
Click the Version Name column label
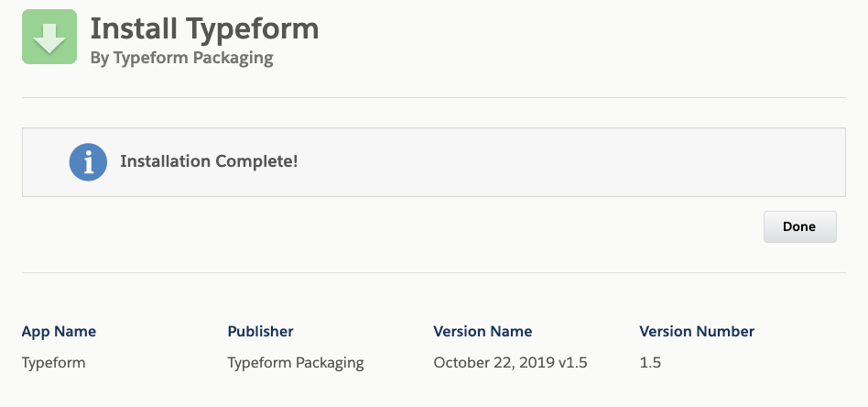(483, 332)
